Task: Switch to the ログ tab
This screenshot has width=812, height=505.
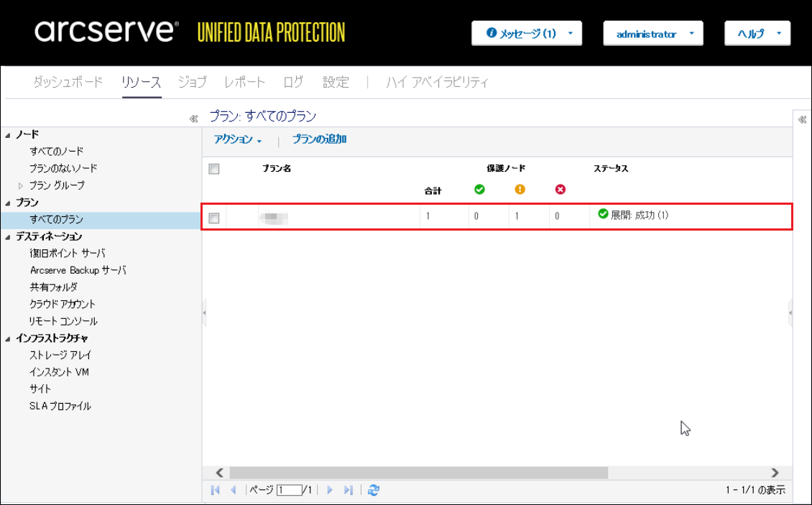Action: click(x=293, y=82)
